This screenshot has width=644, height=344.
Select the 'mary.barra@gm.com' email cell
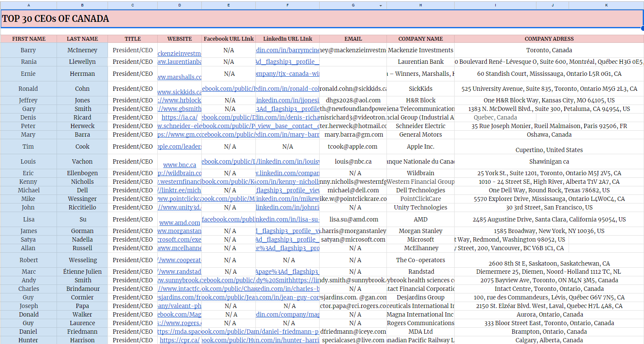pyautogui.click(x=353, y=135)
